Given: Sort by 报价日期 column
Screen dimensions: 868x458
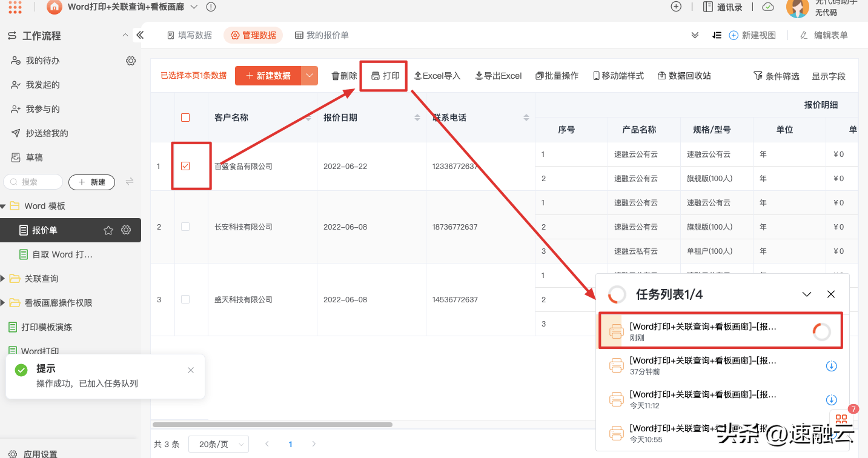Looking at the screenshot, I should (x=417, y=118).
